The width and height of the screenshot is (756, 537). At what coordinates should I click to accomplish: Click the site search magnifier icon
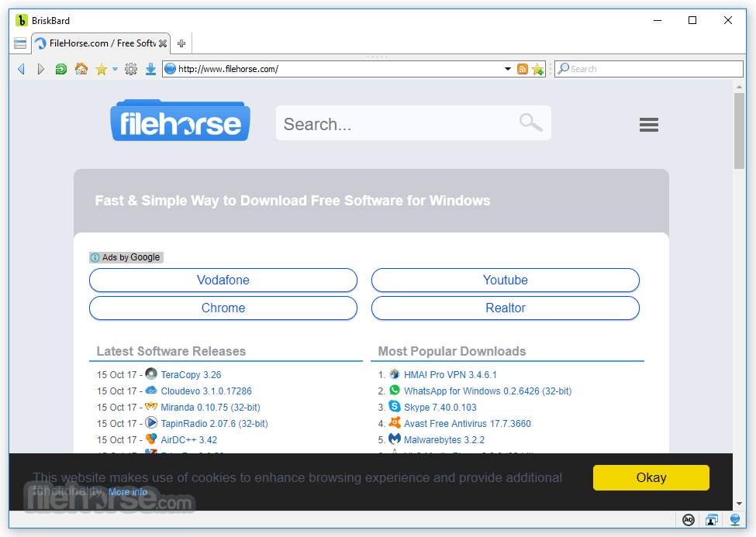coord(531,122)
